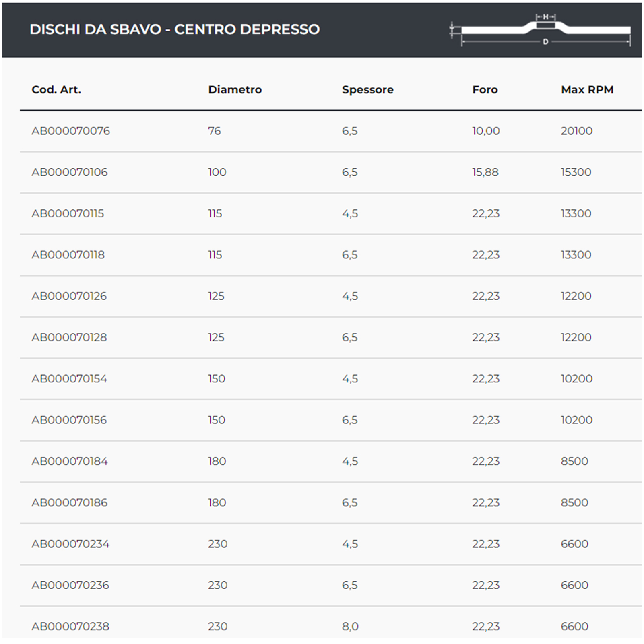Select article code AB000070076

tap(70, 131)
